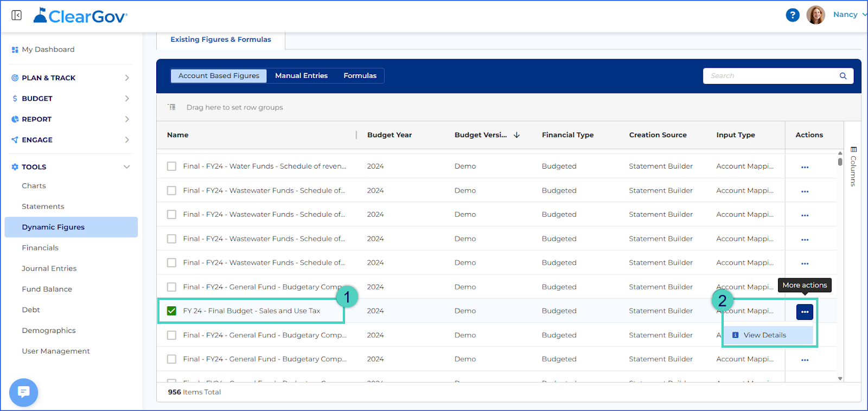
Task: Click in the Search input field
Action: click(771, 76)
